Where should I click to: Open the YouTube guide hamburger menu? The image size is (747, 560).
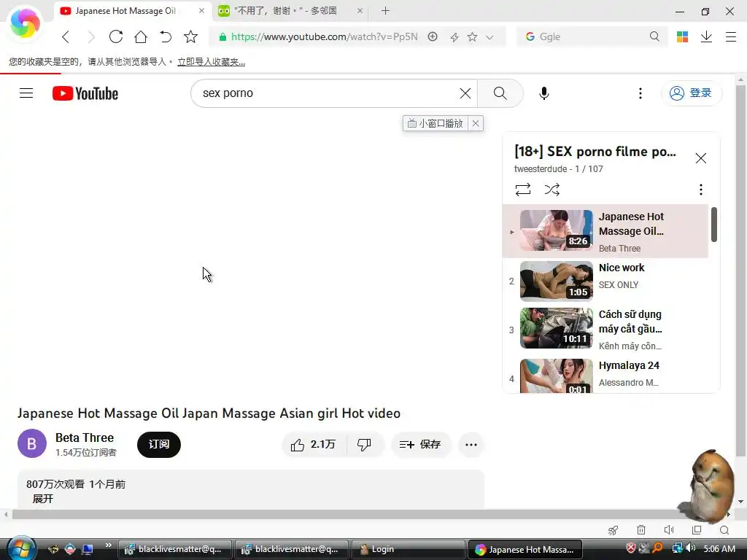(x=26, y=93)
